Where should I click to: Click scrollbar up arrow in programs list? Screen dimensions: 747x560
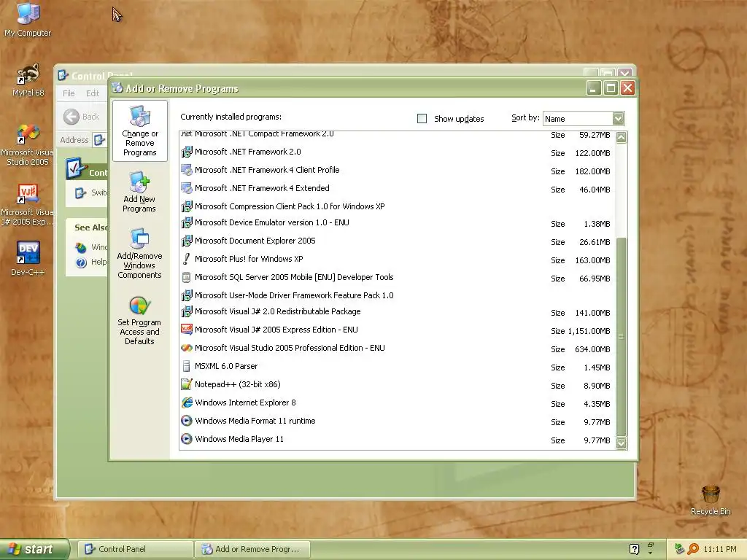pyautogui.click(x=622, y=138)
